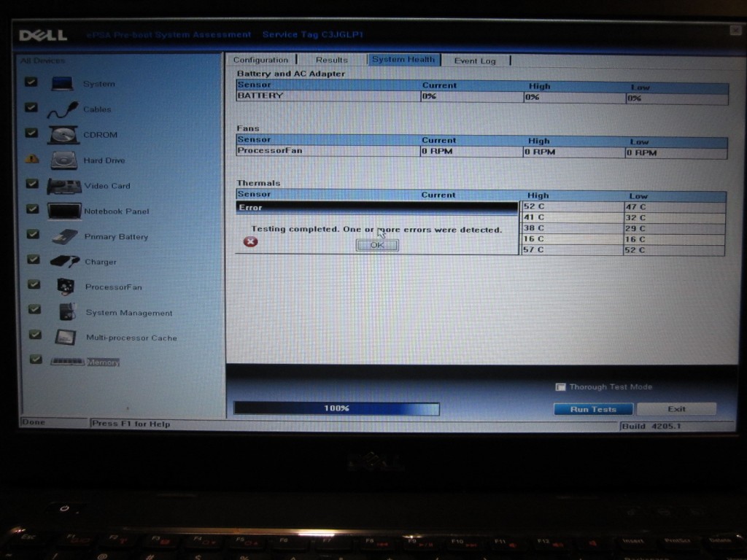747x560 pixels.
Task: Click the Dell logo in the header
Action: pos(43,35)
